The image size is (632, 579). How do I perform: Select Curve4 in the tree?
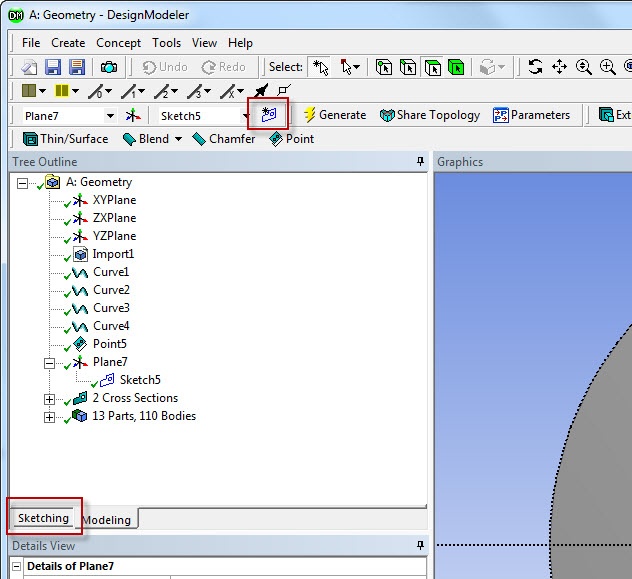click(111, 326)
